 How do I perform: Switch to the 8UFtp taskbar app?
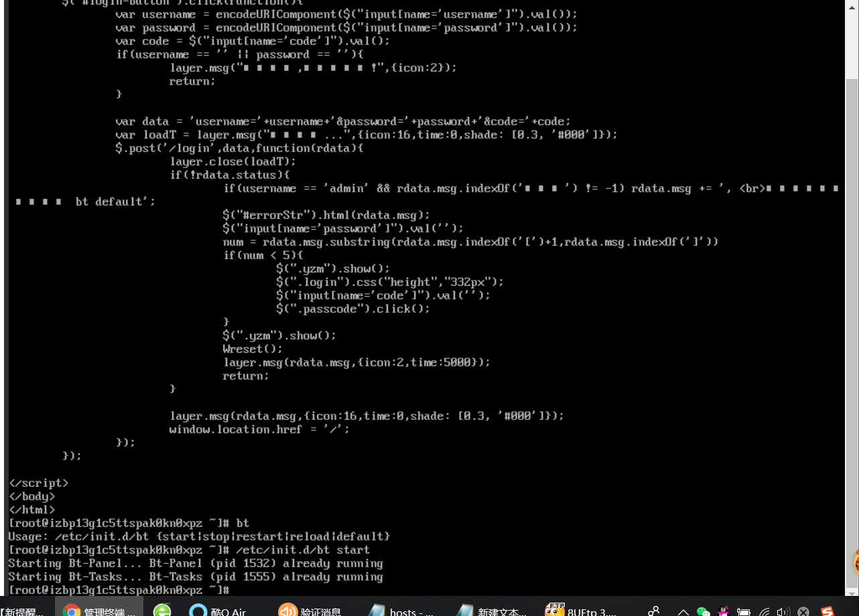581,610
